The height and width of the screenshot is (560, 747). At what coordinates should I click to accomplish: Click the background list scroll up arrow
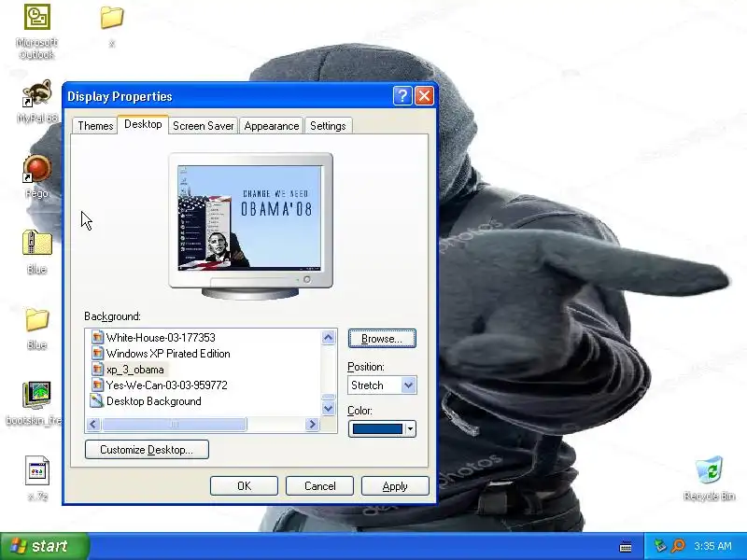328,338
